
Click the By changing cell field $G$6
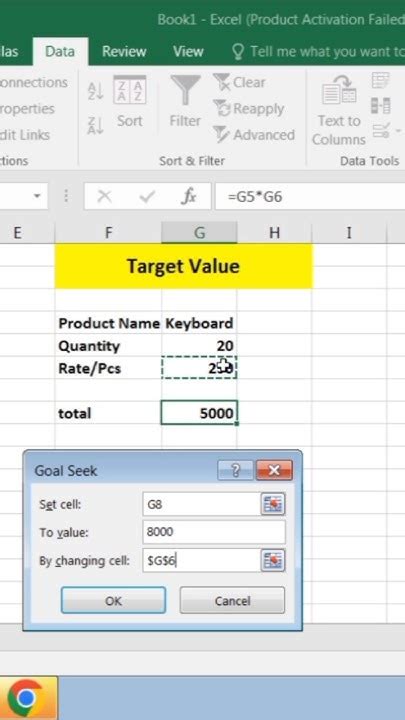coord(201,560)
